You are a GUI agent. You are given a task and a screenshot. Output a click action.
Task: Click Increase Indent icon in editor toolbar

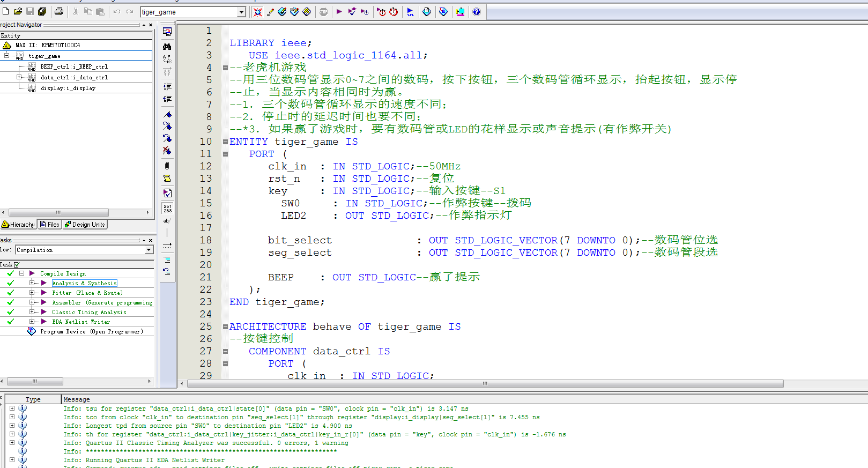[167, 86]
